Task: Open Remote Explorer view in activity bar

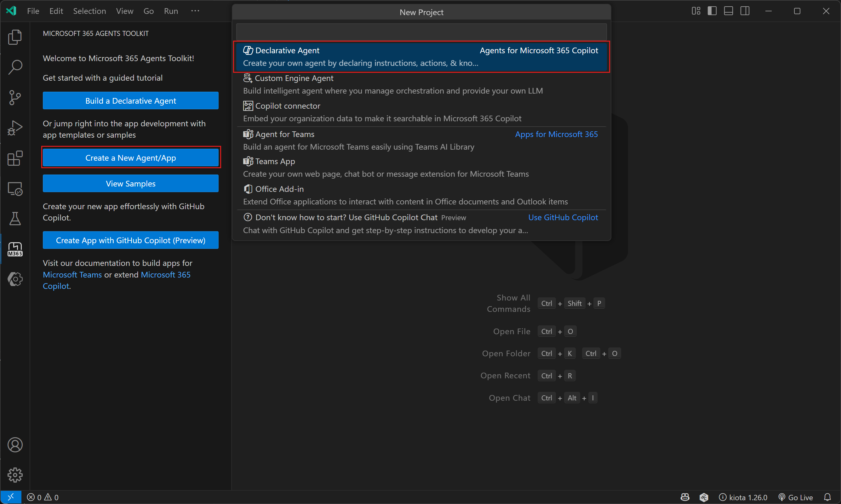Action: pos(15,188)
